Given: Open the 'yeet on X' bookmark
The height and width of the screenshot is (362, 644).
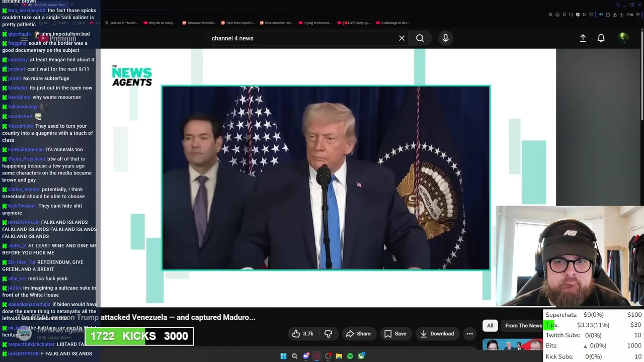Looking at the screenshot, I should click(x=121, y=23).
